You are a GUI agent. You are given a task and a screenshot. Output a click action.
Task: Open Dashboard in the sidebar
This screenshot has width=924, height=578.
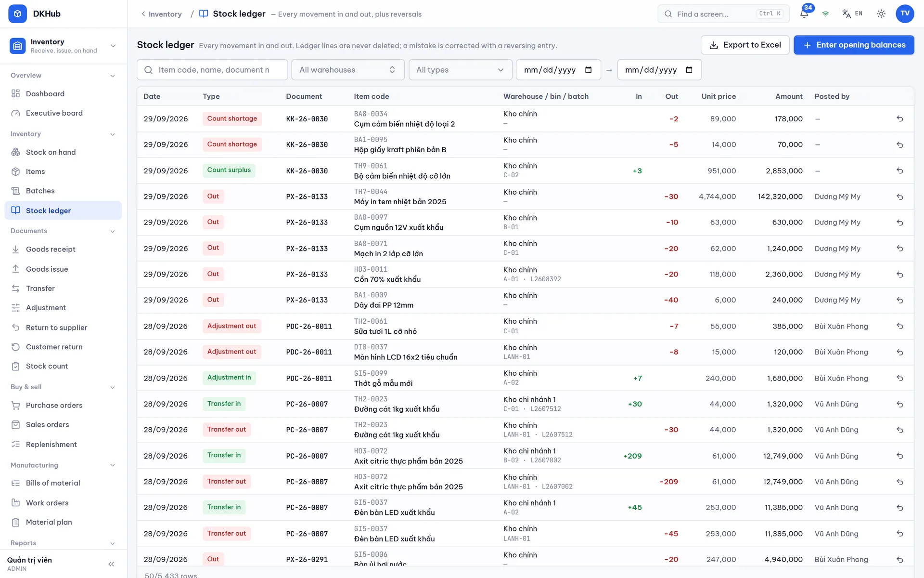(x=64, y=93)
